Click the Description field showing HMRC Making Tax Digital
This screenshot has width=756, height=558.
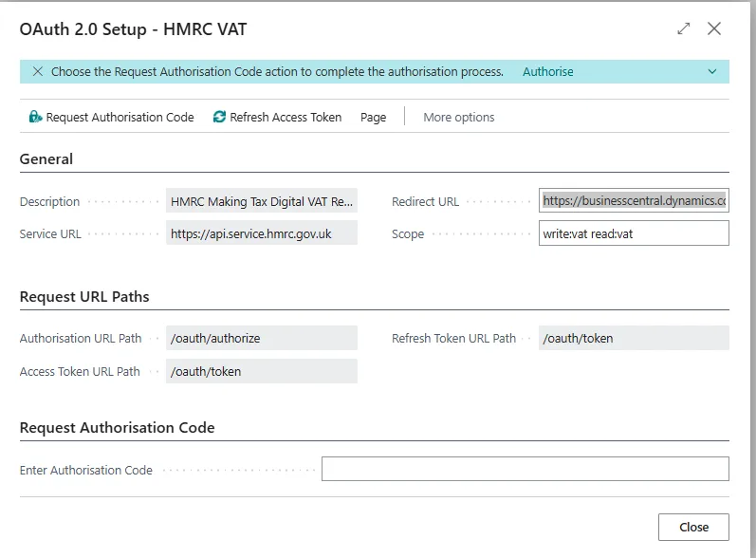[261, 201]
